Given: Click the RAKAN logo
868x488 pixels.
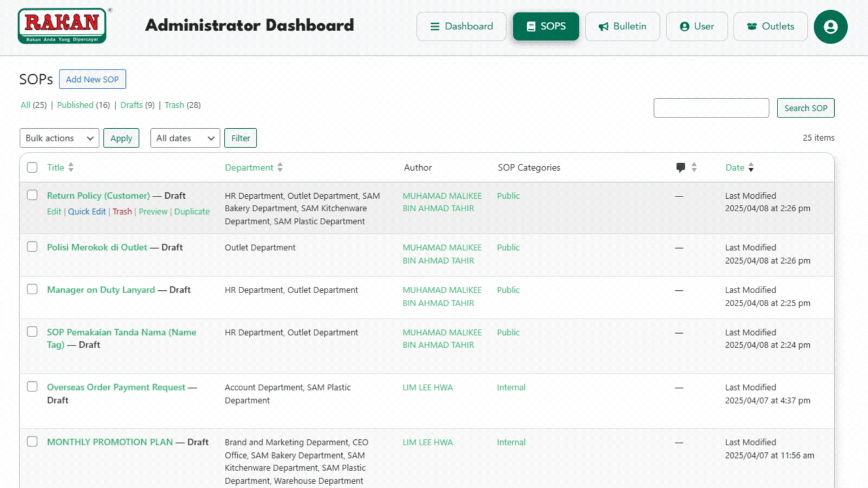Looking at the screenshot, I should (x=62, y=26).
